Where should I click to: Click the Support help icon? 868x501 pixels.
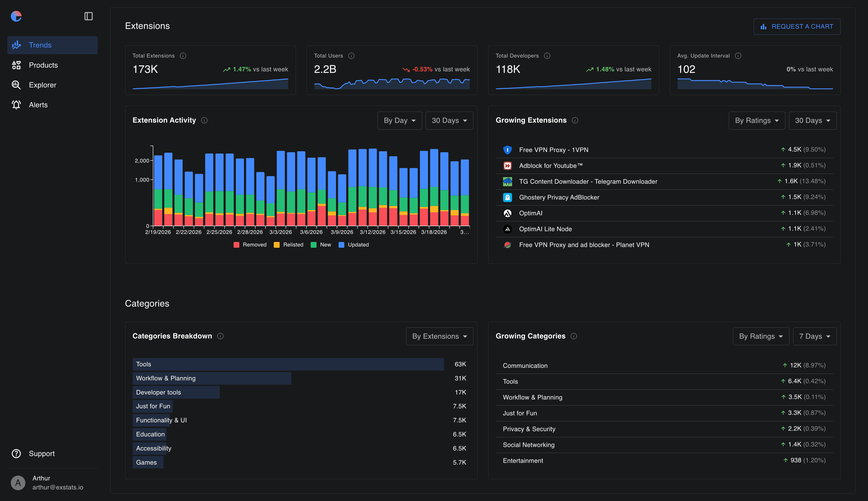pos(16,454)
